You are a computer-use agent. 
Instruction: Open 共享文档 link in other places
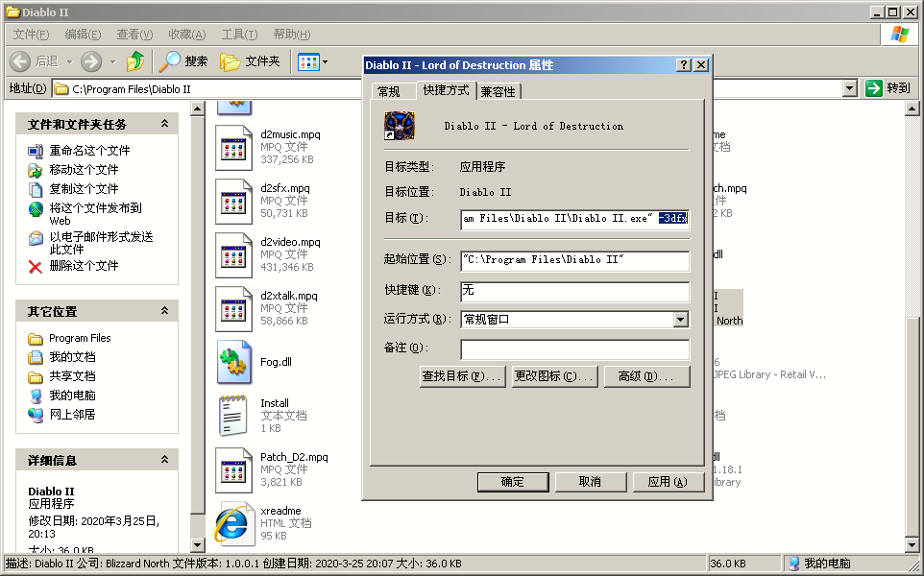[72, 376]
